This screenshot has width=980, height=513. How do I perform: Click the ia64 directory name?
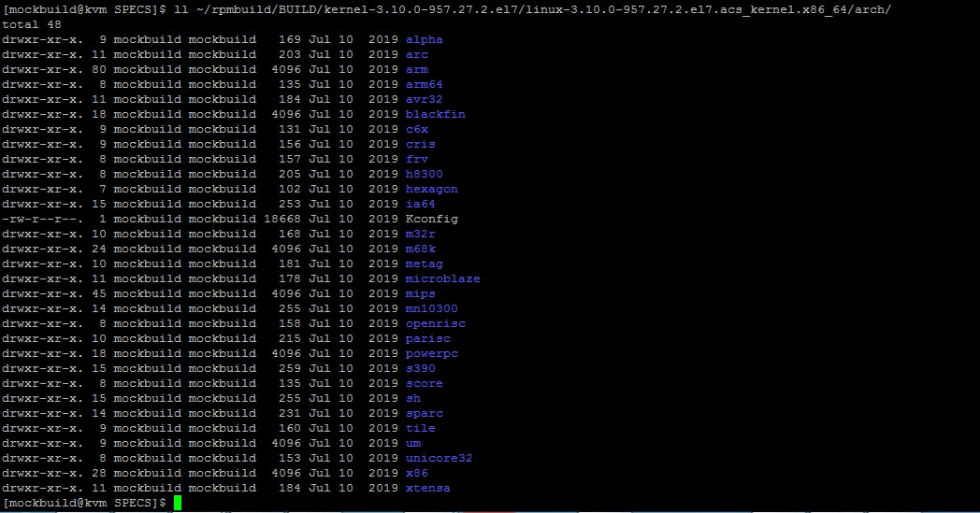[x=420, y=205]
